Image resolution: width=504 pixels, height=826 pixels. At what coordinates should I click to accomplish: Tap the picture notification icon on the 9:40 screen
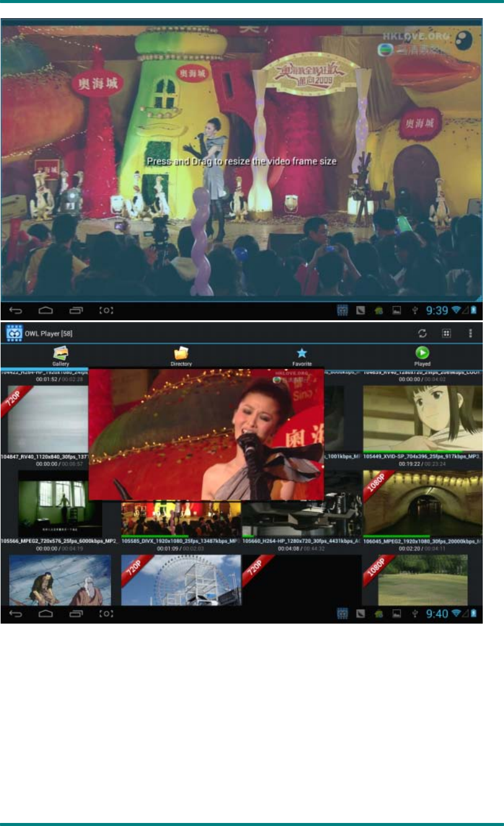click(x=397, y=614)
